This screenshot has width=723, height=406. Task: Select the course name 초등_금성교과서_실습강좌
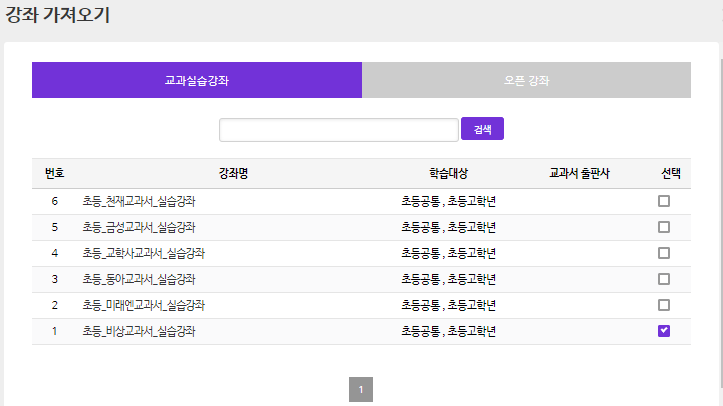[x=139, y=227]
